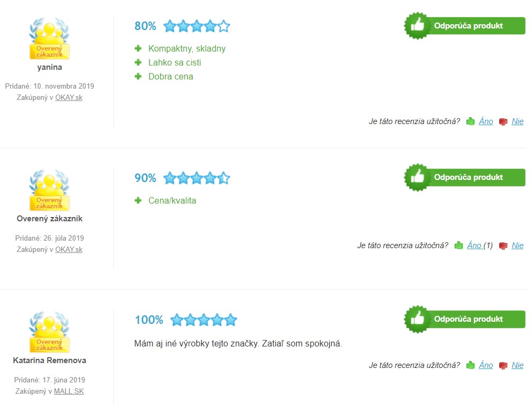Open MALL.SK shop link under Katarina Remenova
This screenshot has height=405, width=532.
point(69,391)
